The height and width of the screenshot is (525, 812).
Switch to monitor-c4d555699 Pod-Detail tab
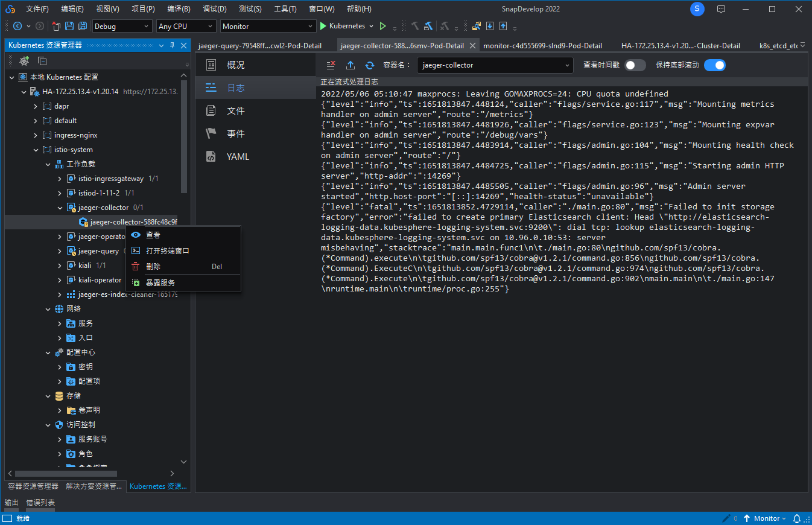pyautogui.click(x=542, y=45)
